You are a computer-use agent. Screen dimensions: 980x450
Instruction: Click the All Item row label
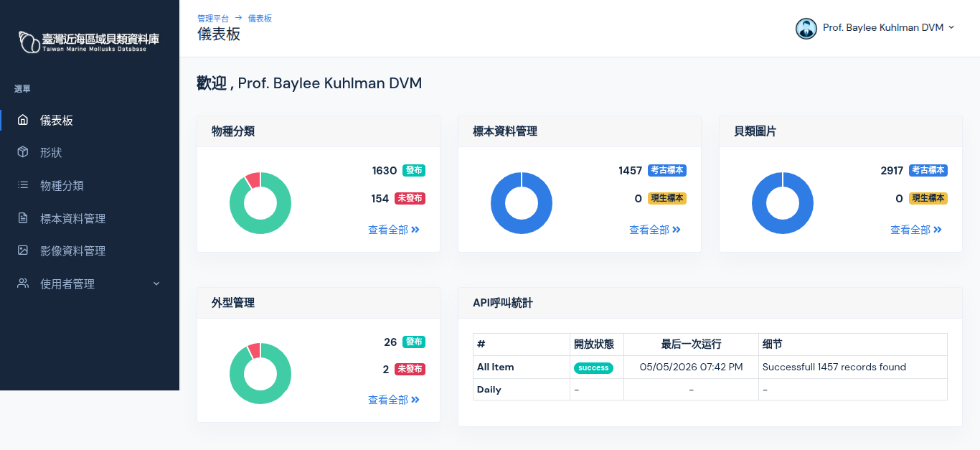[496, 367]
